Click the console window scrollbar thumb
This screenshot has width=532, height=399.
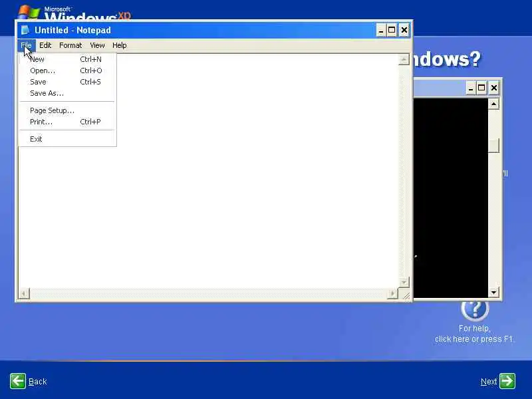[493, 146]
